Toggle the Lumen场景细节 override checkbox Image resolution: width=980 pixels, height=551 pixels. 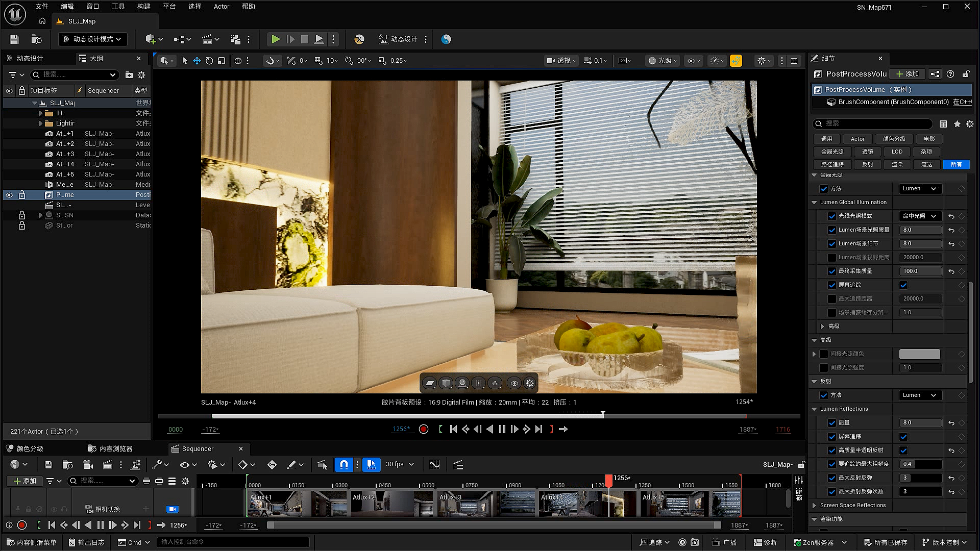(x=832, y=244)
